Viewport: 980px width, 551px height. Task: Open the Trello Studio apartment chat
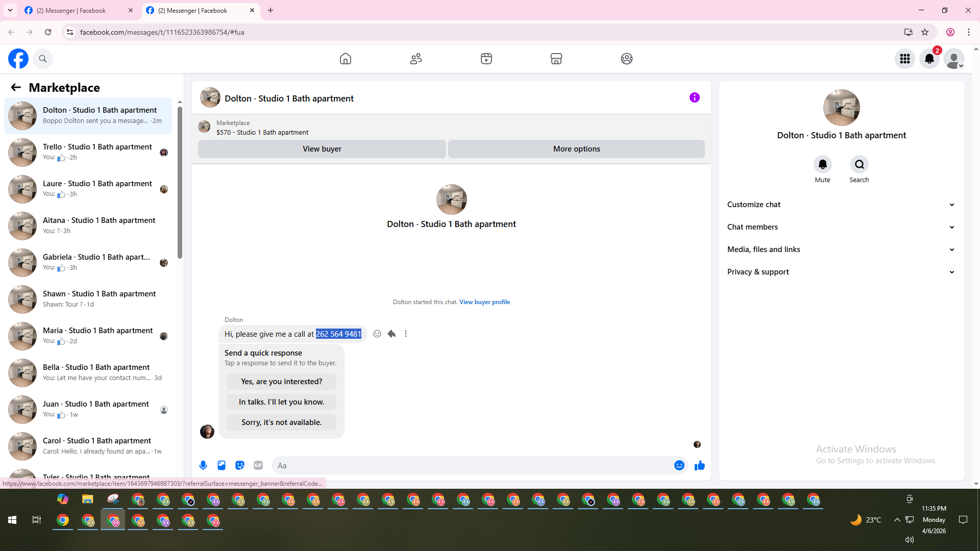pyautogui.click(x=88, y=152)
